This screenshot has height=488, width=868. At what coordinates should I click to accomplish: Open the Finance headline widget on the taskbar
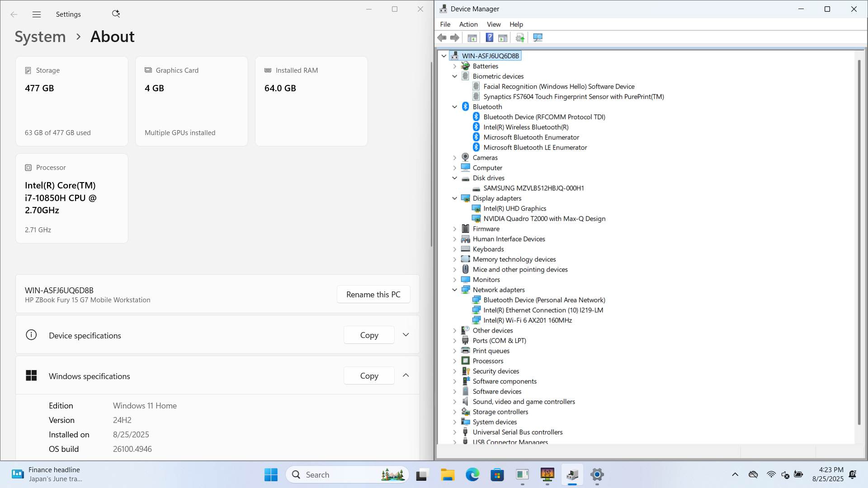point(47,474)
